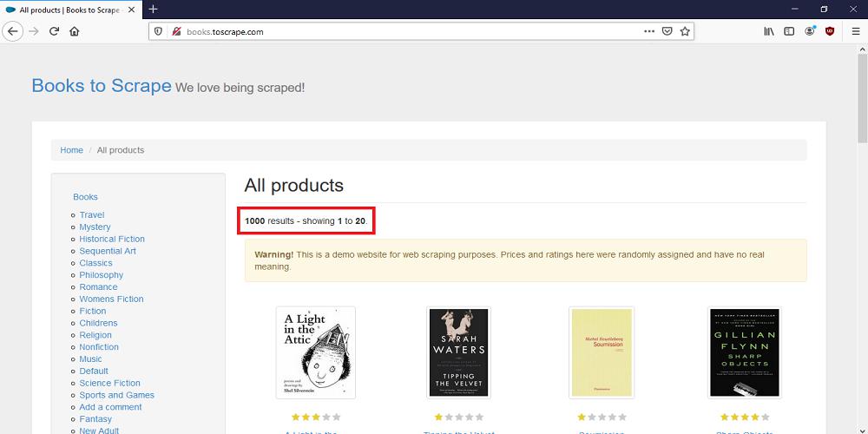868x434 pixels.
Task: Bookmark this page with the star icon
Action: [685, 31]
